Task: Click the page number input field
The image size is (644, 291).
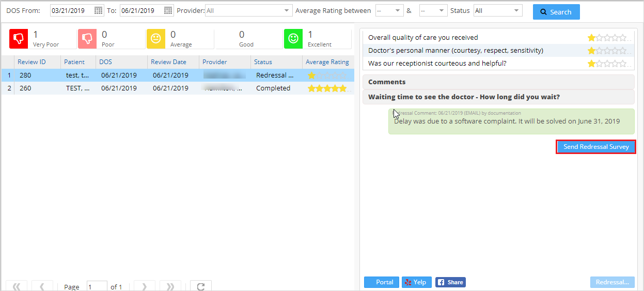Action: pyautogui.click(x=97, y=286)
